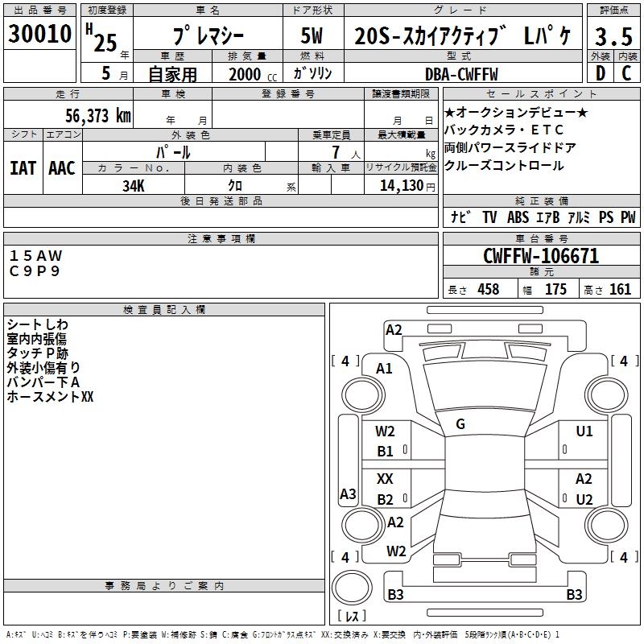Click the model code DBA-CWFFW
Viewport: 644px width, 644px height.
click(461, 74)
